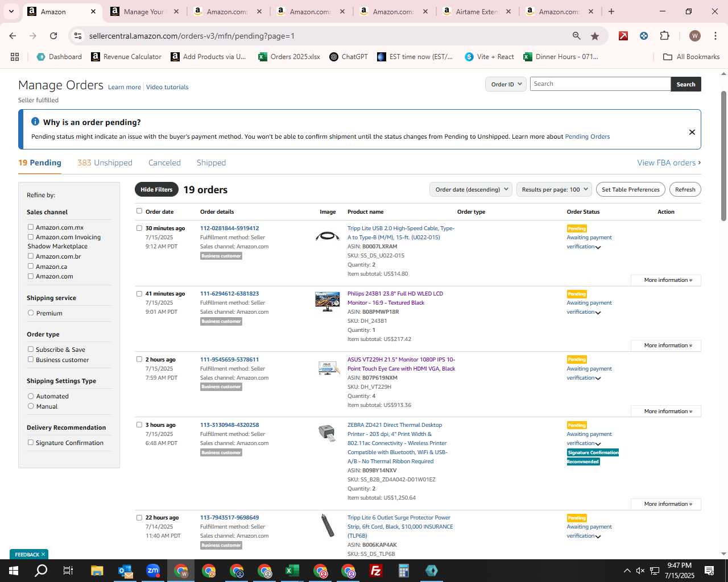This screenshot has width=728, height=582.
Task: Select order 112-0281844-5919412 checkbox
Action: tap(139, 228)
